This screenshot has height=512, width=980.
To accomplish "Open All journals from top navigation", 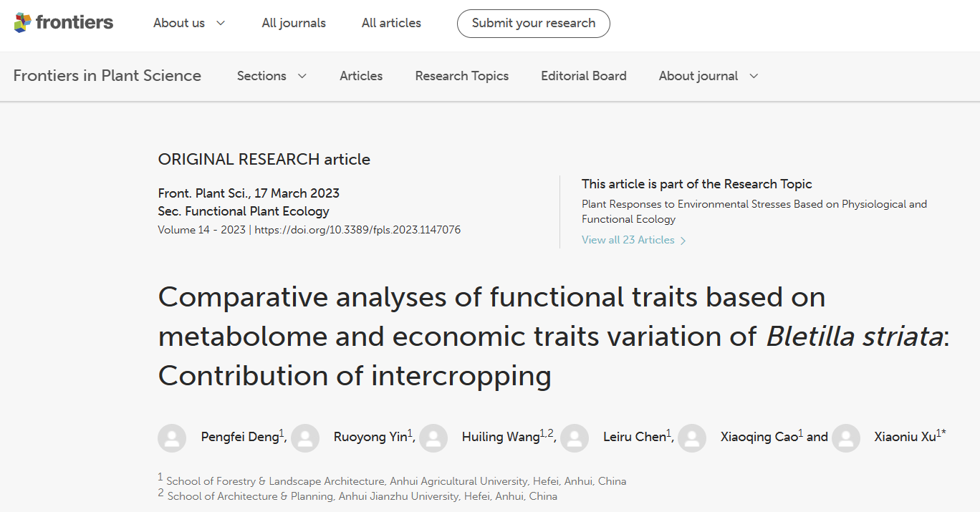I will [294, 23].
